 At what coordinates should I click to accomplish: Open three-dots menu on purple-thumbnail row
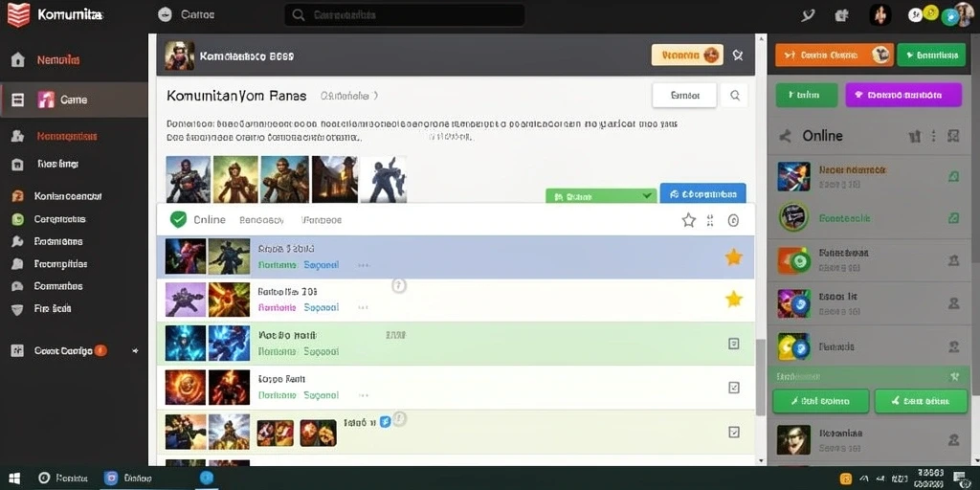tap(363, 307)
